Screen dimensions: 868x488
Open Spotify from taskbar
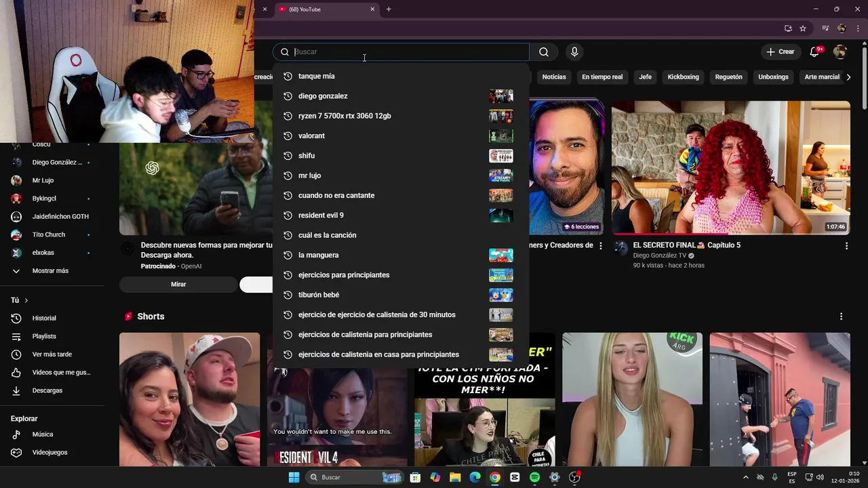pyautogui.click(x=534, y=477)
